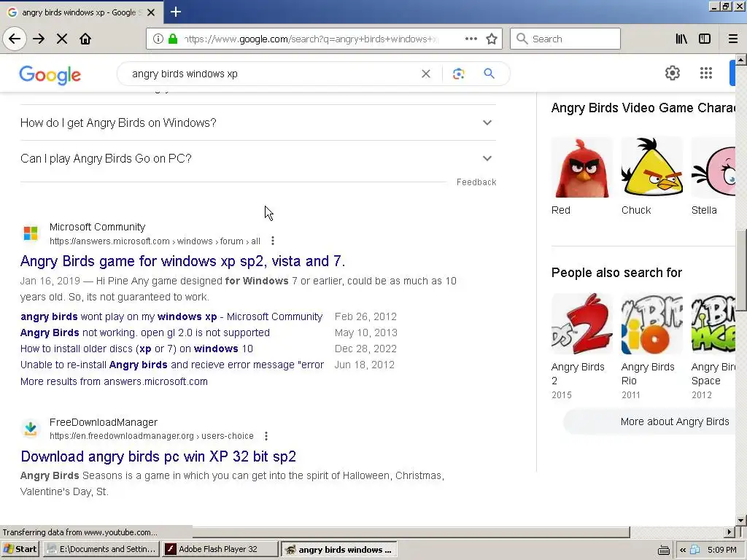Click the Microsoft Community site name
The image size is (747, 560).
[x=97, y=227]
